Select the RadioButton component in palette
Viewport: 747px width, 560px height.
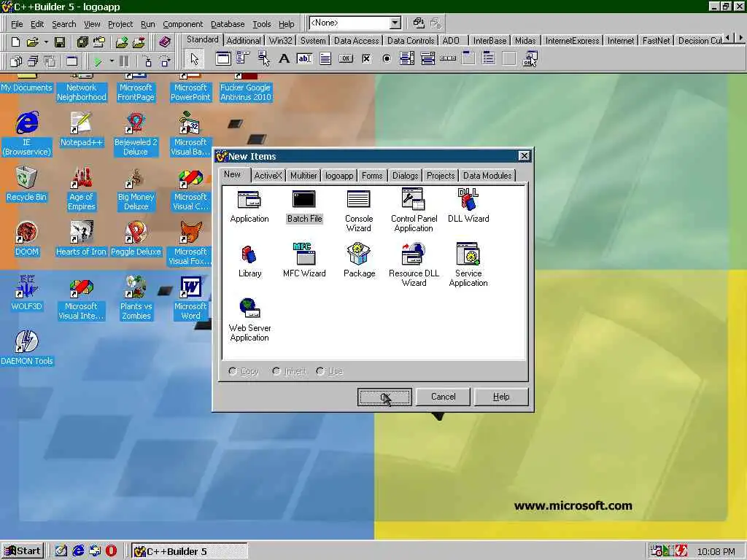point(387,58)
